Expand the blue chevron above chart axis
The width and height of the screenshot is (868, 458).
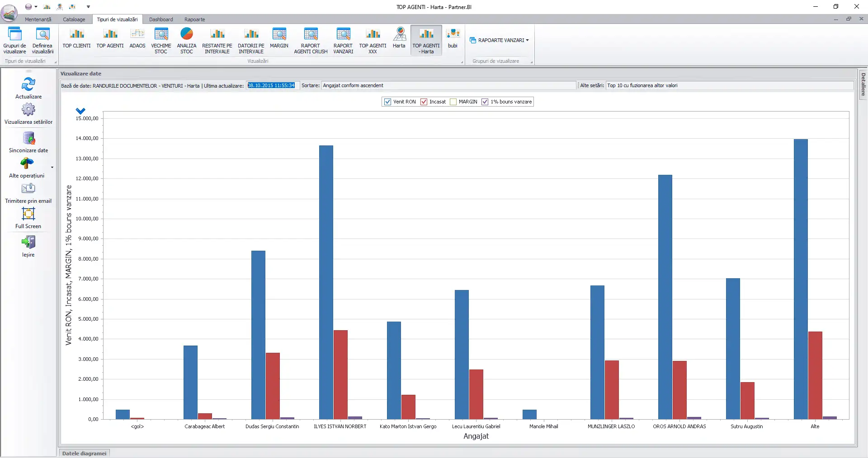click(80, 111)
